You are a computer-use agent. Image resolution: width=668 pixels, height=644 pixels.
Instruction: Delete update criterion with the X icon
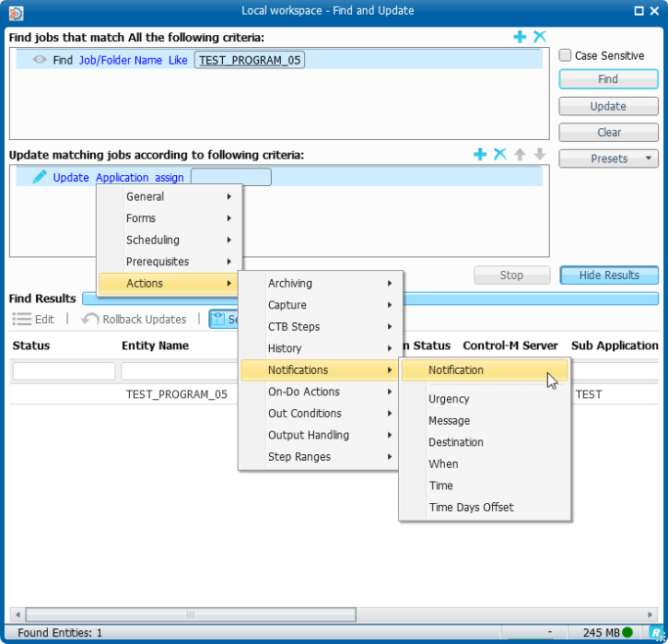click(500, 155)
